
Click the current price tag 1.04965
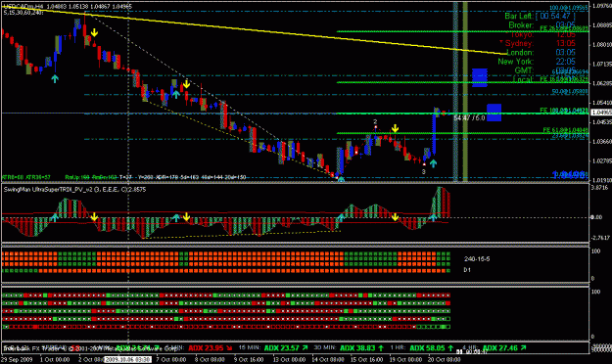(x=601, y=113)
